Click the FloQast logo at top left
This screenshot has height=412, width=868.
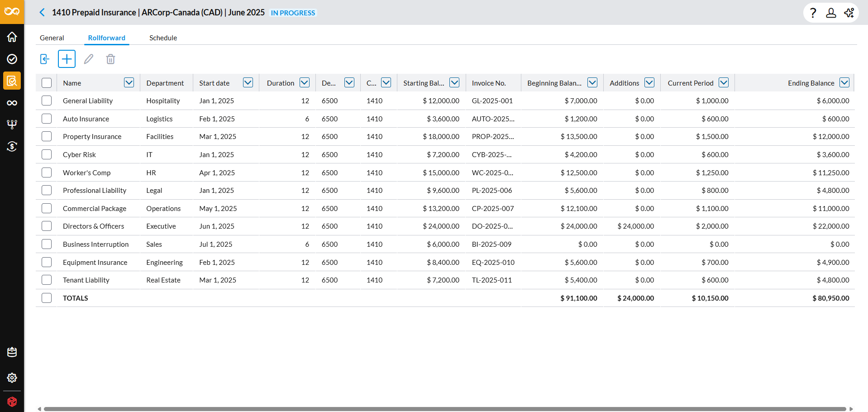12,12
